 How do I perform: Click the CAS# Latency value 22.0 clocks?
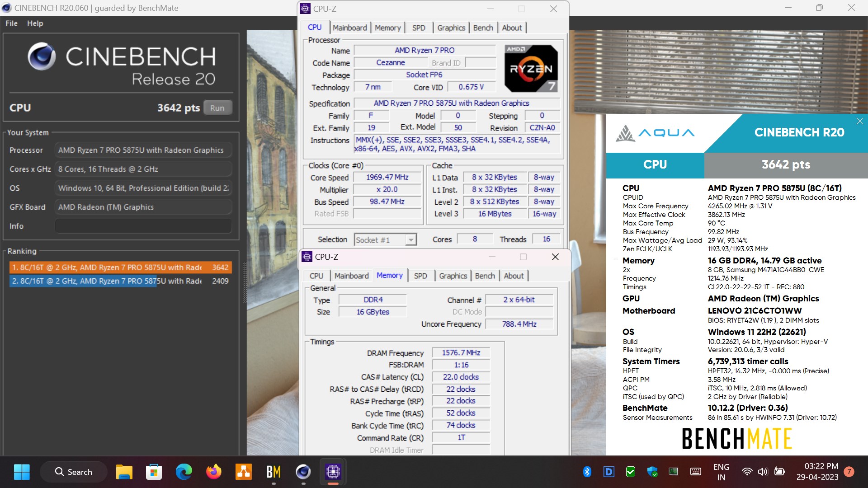point(461,377)
